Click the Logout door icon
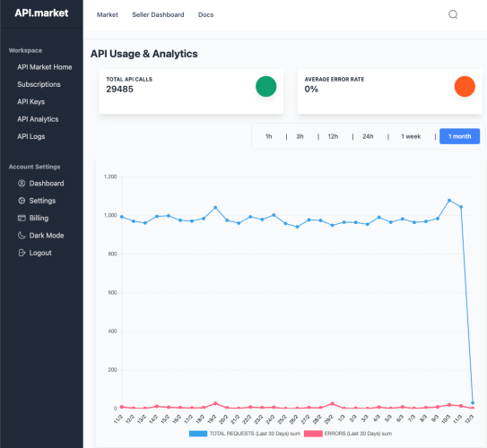 click(x=22, y=253)
